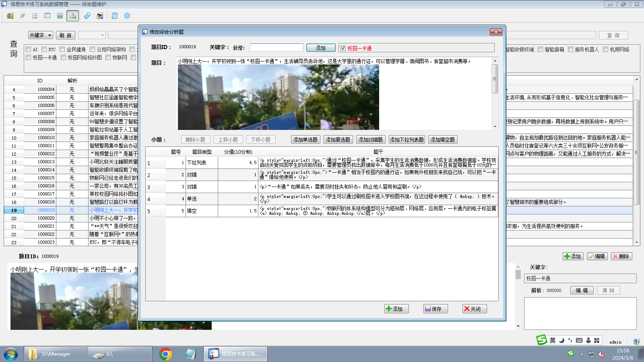The height and width of the screenshot is (362, 644).
Task: Click the exit door icon in toolbar
Action: (x=10, y=16)
